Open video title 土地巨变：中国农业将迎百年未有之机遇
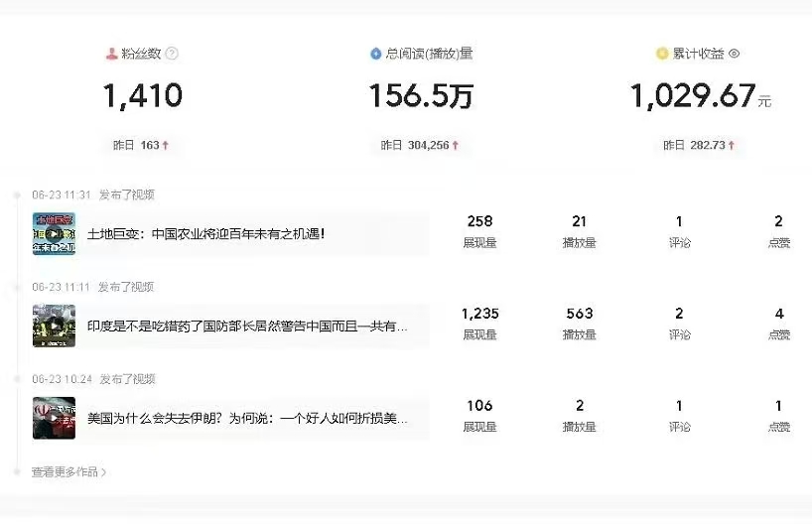 206,234
